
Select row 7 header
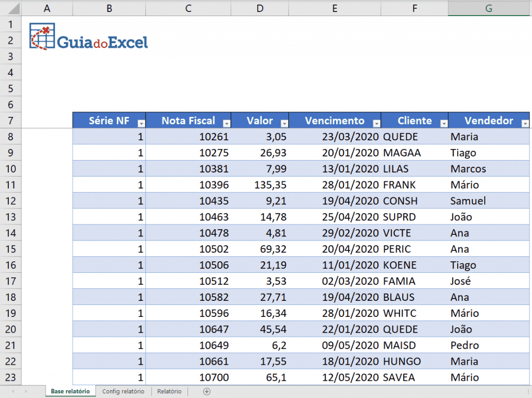point(10,120)
